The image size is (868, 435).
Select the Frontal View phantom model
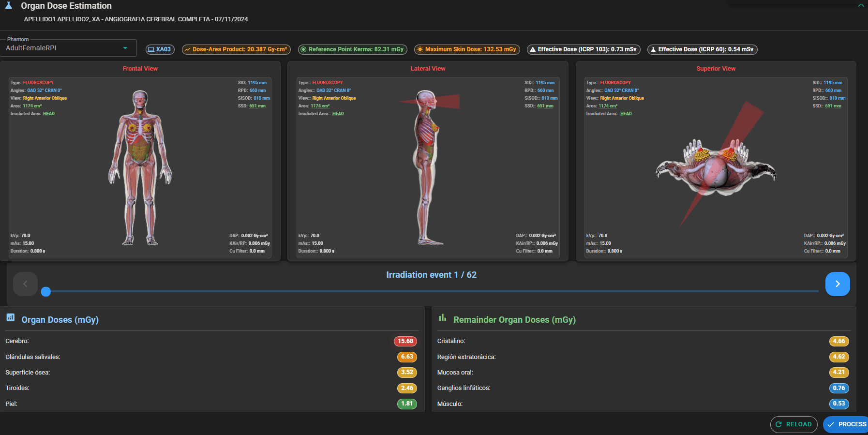140,167
